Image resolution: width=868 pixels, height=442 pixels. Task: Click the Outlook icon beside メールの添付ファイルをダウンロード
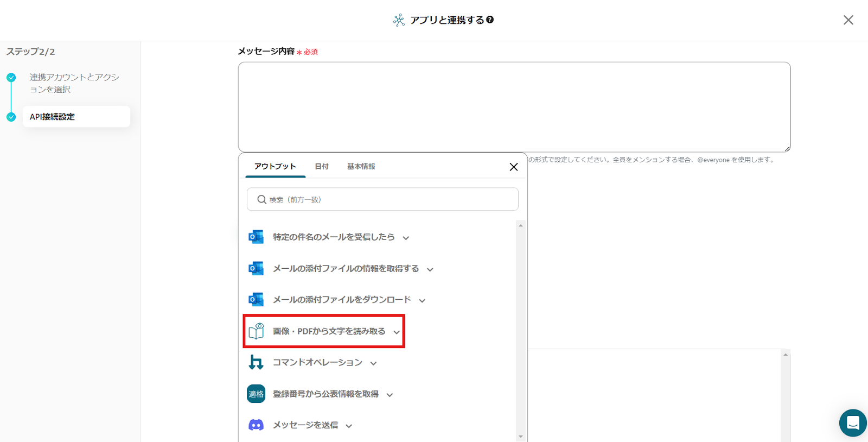[x=256, y=299]
